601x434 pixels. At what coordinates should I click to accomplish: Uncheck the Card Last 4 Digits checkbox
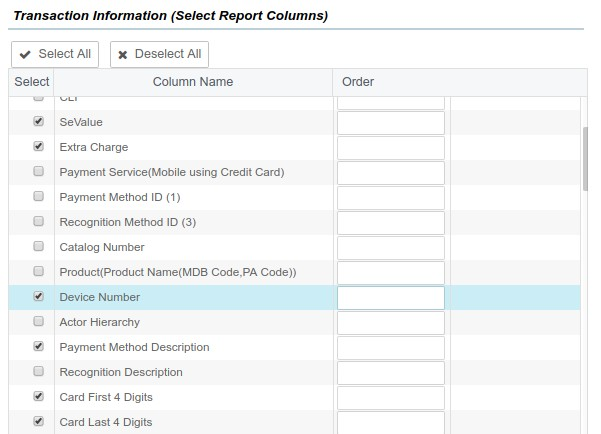tap(38, 421)
